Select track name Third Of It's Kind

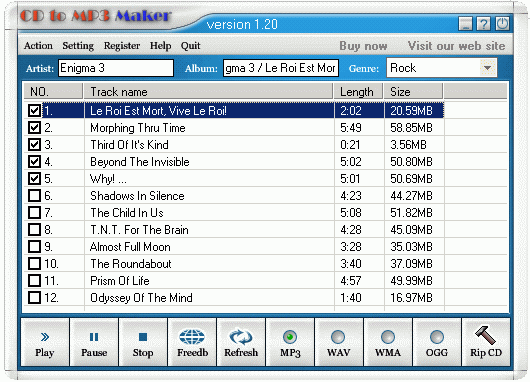click(129, 145)
